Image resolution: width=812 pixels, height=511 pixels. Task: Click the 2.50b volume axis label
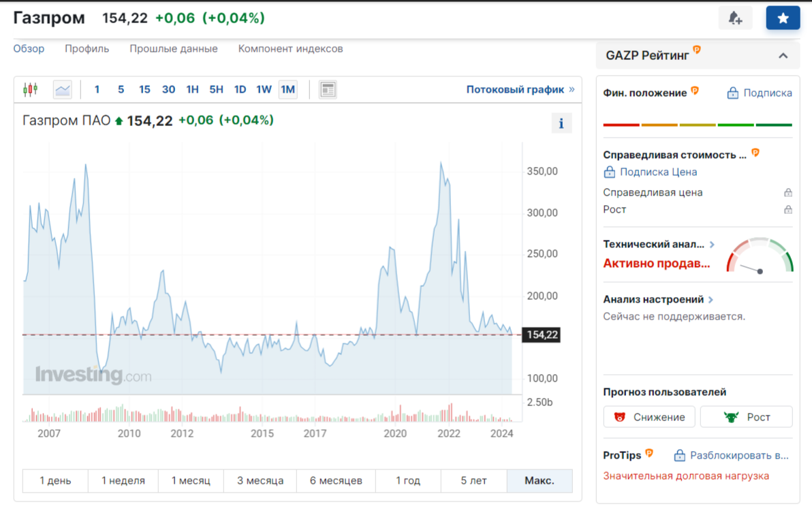coord(540,402)
